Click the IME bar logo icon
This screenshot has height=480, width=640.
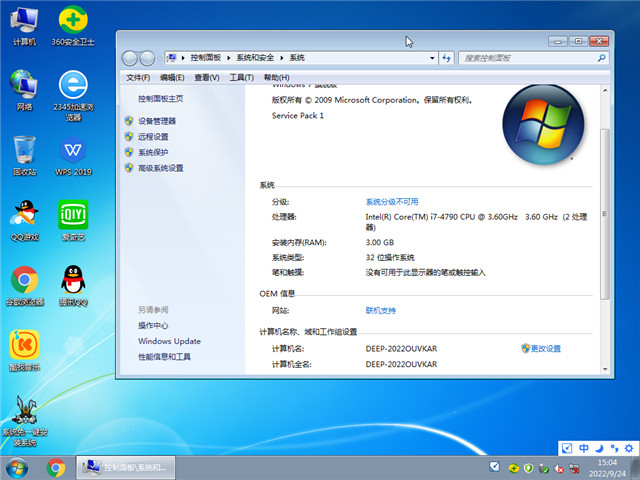tap(567, 448)
